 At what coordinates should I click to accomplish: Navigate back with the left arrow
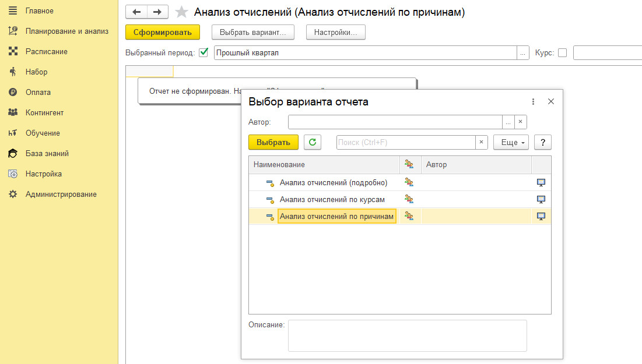[x=136, y=12]
